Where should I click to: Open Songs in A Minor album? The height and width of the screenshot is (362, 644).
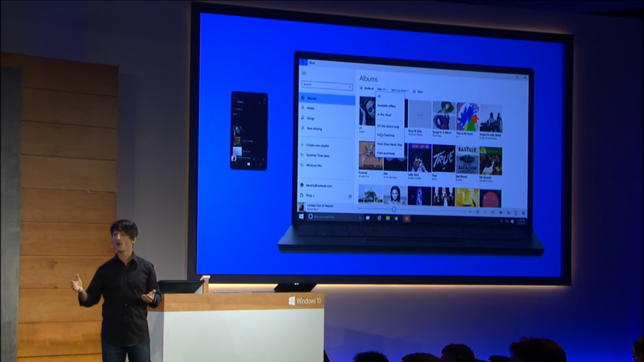click(444, 116)
